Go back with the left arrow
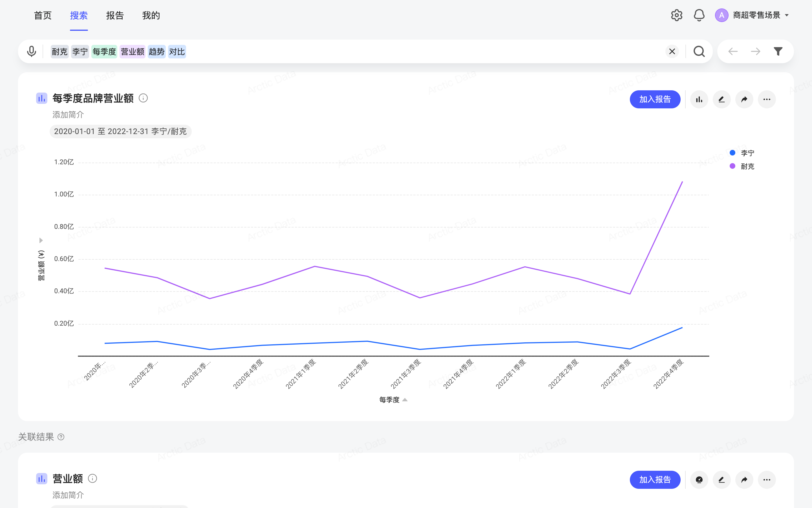Screen dimensions: 812x508 733,51
